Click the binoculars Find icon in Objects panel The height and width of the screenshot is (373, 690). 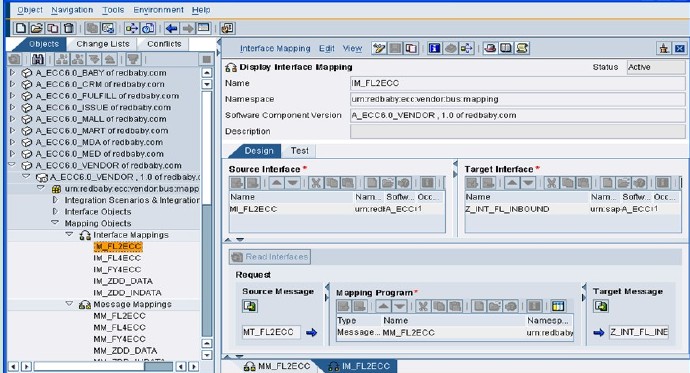pos(38,59)
